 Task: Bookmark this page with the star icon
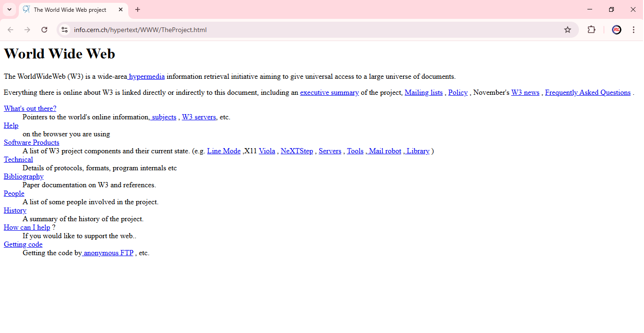pyautogui.click(x=568, y=30)
